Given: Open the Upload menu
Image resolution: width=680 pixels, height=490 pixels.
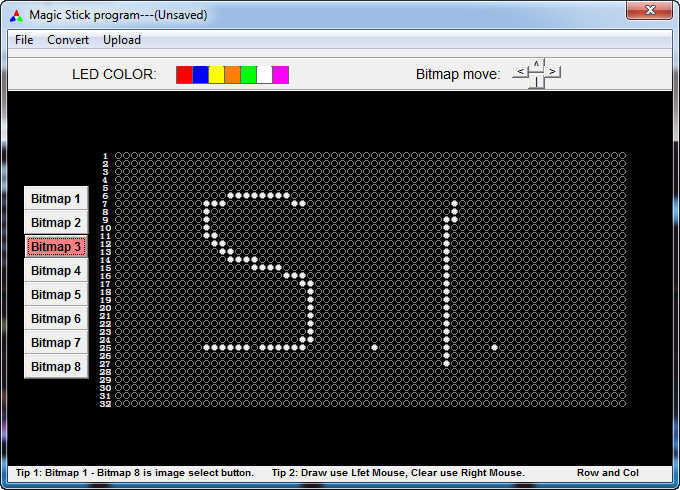Looking at the screenshot, I should point(122,40).
